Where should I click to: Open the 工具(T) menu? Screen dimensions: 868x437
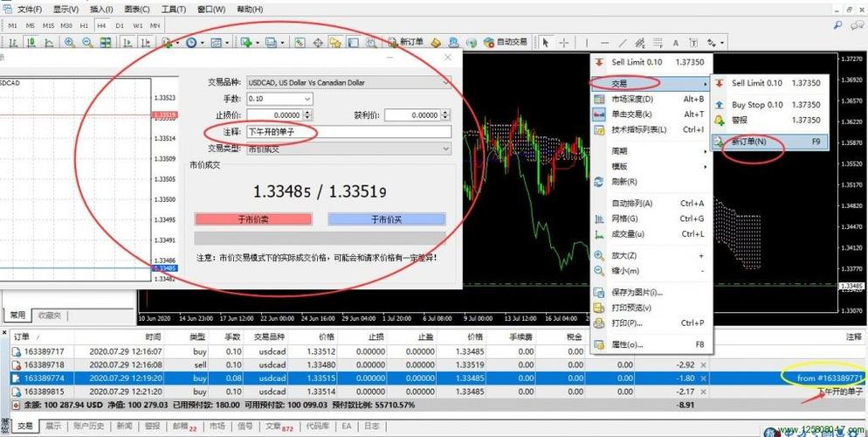(174, 10)
